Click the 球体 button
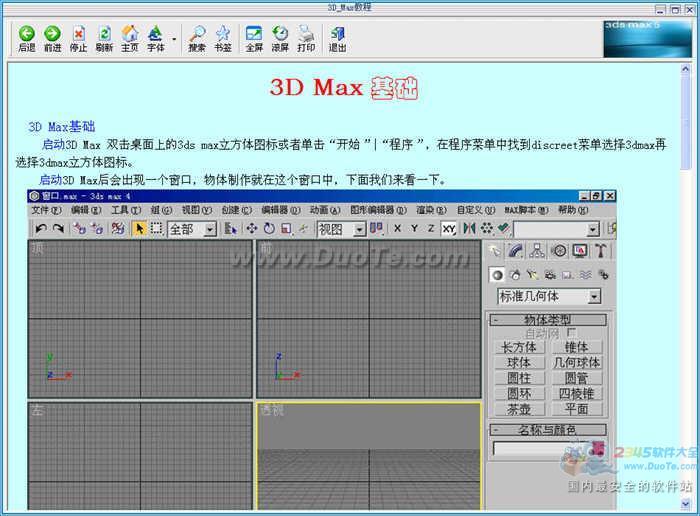The height and width of the screenshot is (516, 700). [x=519, y=362]
